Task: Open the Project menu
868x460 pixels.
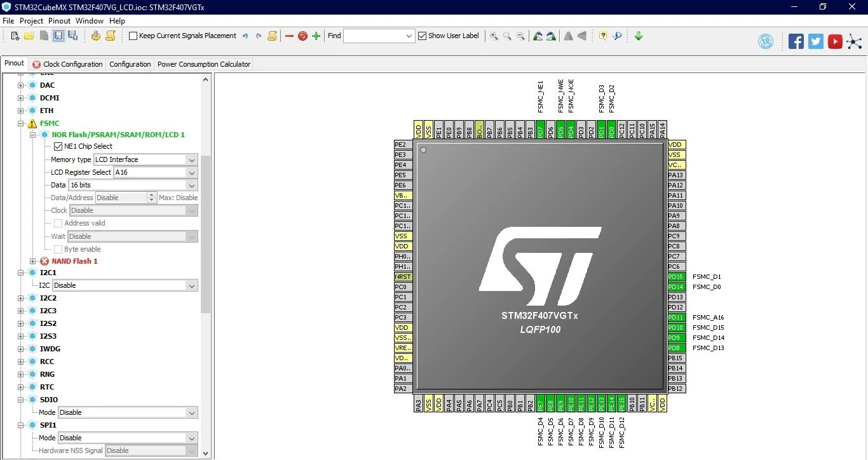Action: coord(31,21)
